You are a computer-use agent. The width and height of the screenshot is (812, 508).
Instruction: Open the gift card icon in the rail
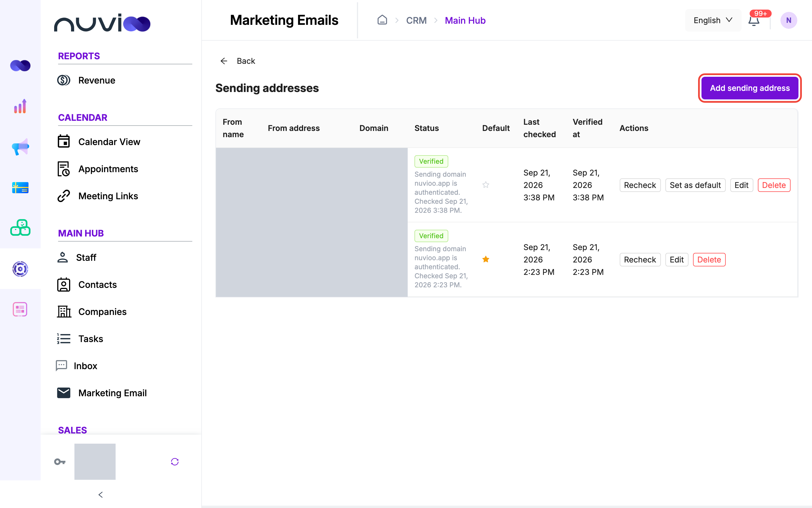20,187
